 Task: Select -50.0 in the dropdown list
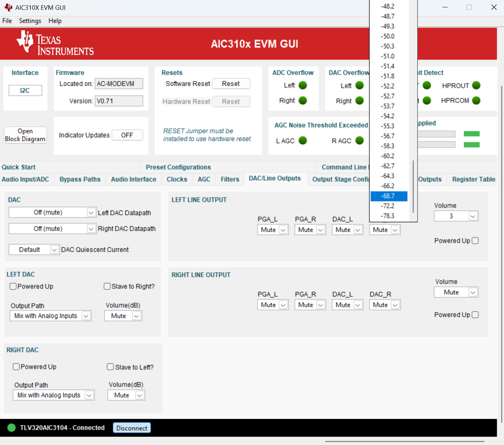point(389,36)
